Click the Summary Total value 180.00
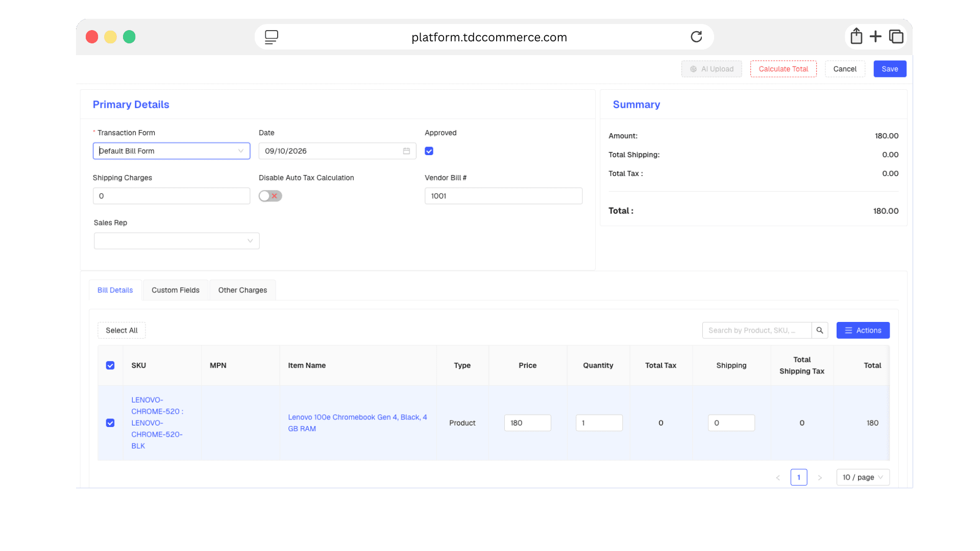980x551 pixels. [886, 211]
